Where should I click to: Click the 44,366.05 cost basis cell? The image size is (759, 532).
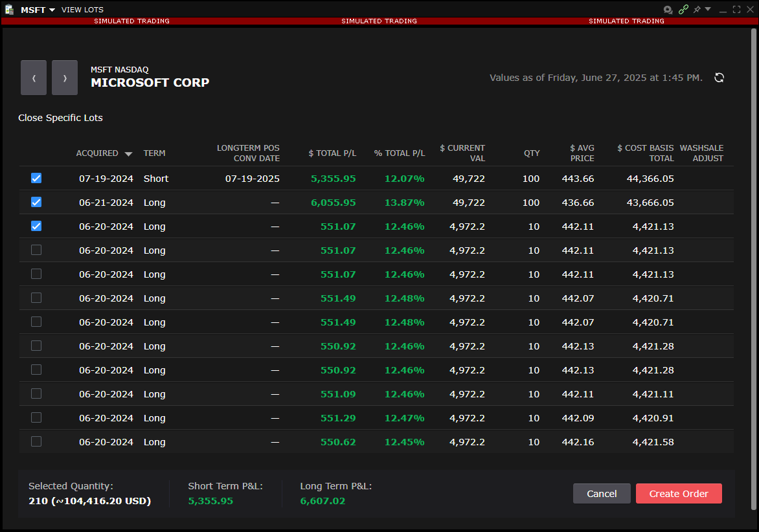(650, 179)
